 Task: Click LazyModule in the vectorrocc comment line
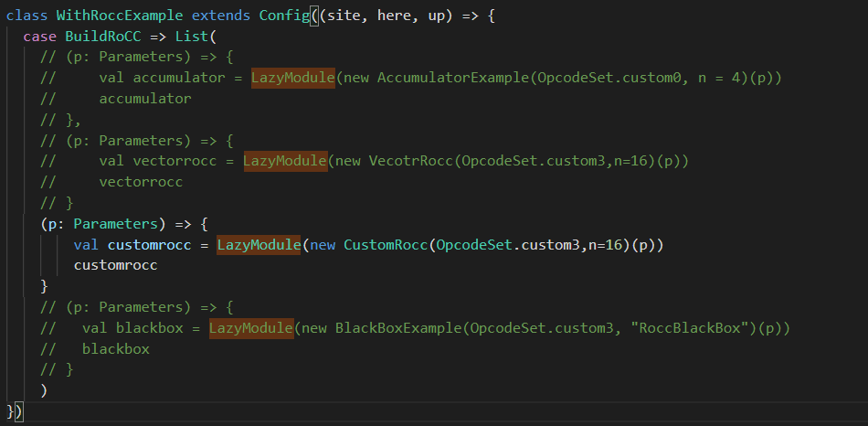286,161
